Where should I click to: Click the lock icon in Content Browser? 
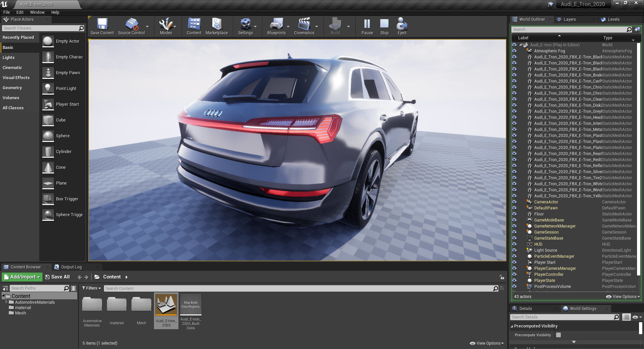point(502,277)
